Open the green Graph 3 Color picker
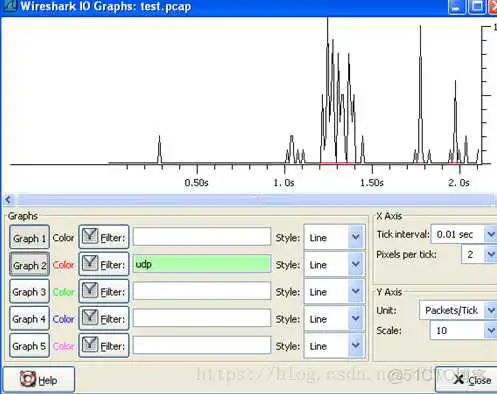The height and width of the screenshot is (394, 497). coord(63,292)
